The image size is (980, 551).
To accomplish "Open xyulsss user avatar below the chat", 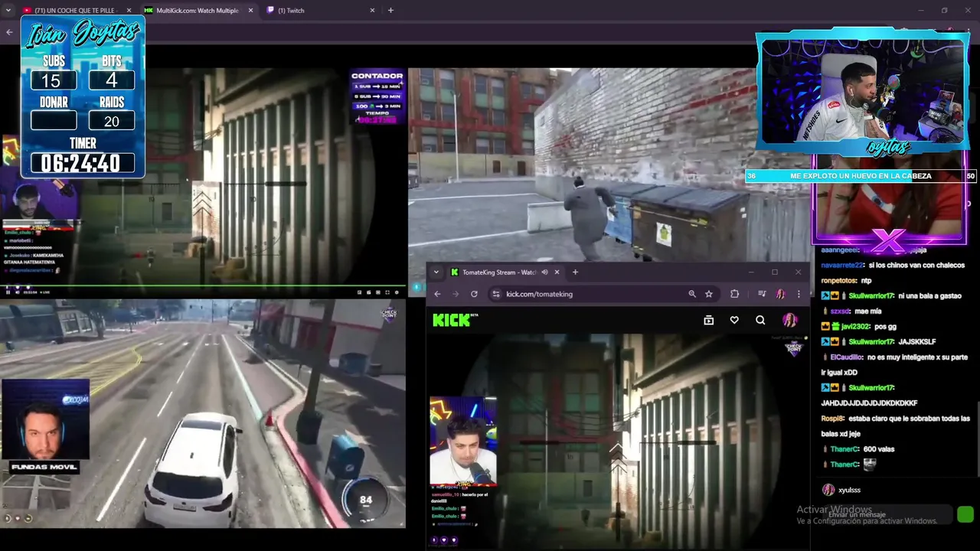I will point(828,490).
